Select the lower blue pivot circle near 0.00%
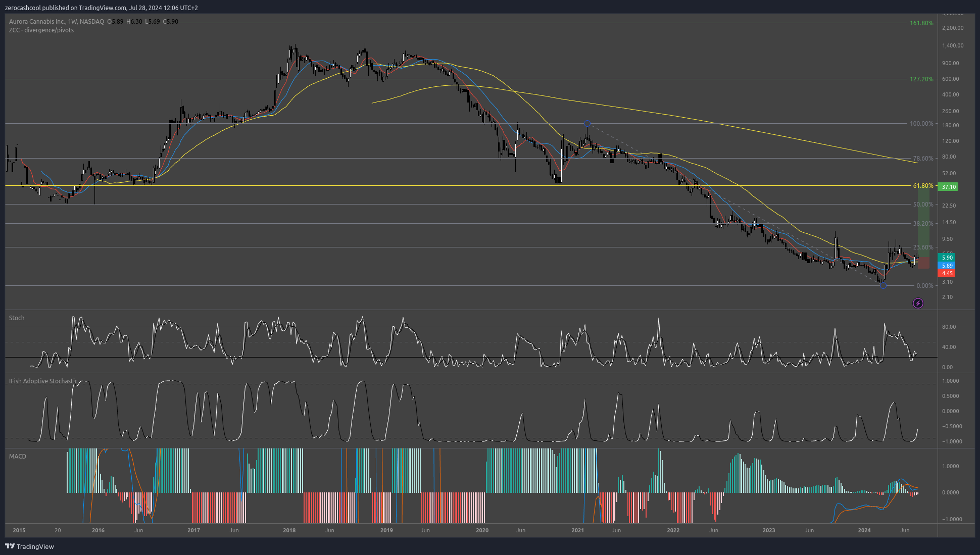This screenshot has height=555, width=980. click(x=883, y=285)
